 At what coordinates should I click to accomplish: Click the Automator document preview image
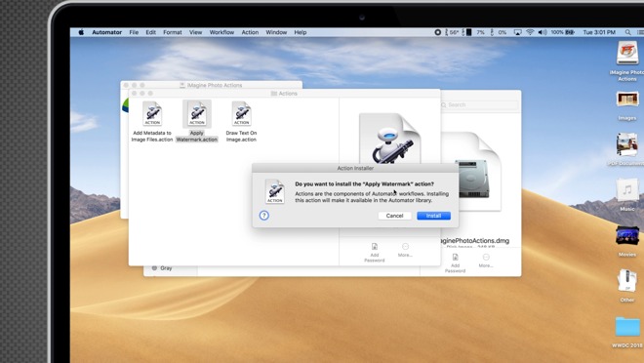pyautogui.click(x=389, y=138)
